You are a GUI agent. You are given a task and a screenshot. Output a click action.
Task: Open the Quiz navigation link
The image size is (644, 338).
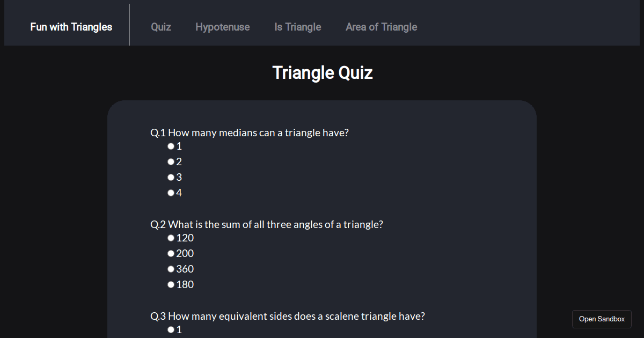(x=160, y=27)
